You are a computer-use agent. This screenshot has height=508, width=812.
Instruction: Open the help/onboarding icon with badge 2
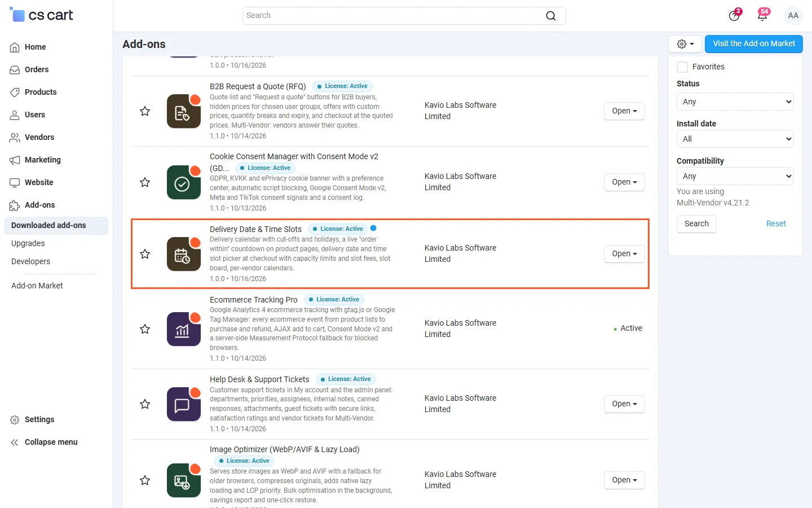pyautogui.click(x=734, y=15)
